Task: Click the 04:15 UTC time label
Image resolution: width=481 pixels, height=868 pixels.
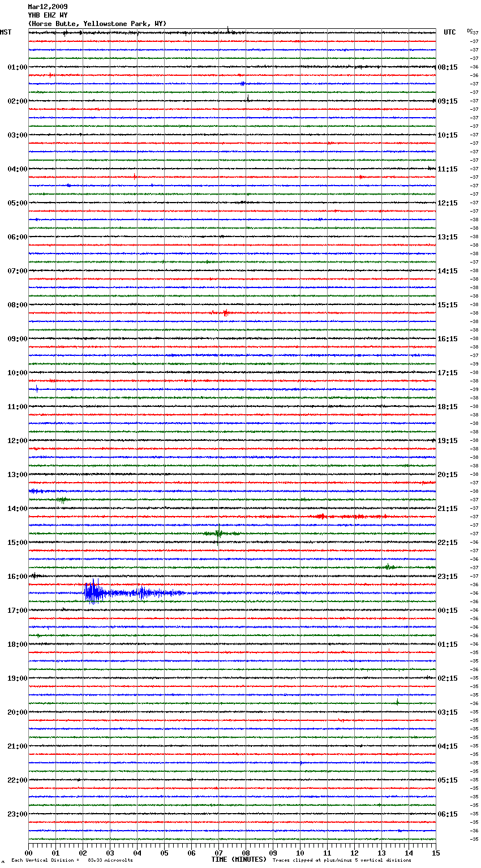Action: (x=448, y=746)
